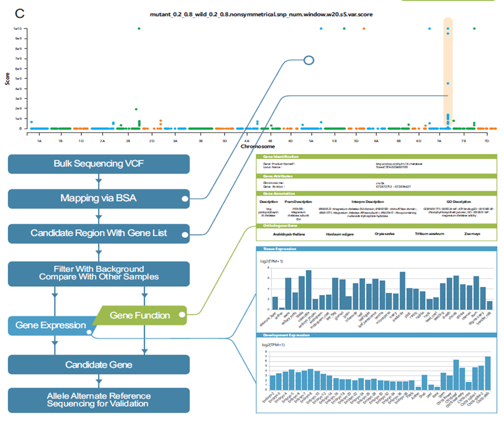Click the orange top-score point above chromosome 5D
Image resolution: width=504 pixels, height=421 pixels.
click(364, 29)
